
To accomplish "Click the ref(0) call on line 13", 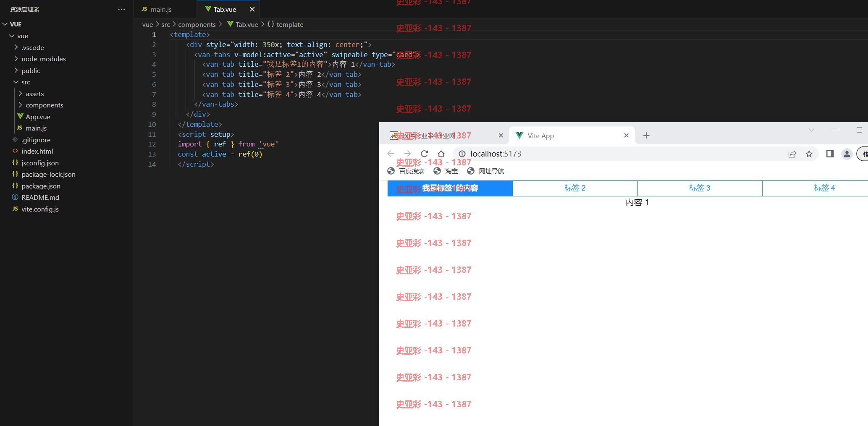I will click(x=250, y=154).
